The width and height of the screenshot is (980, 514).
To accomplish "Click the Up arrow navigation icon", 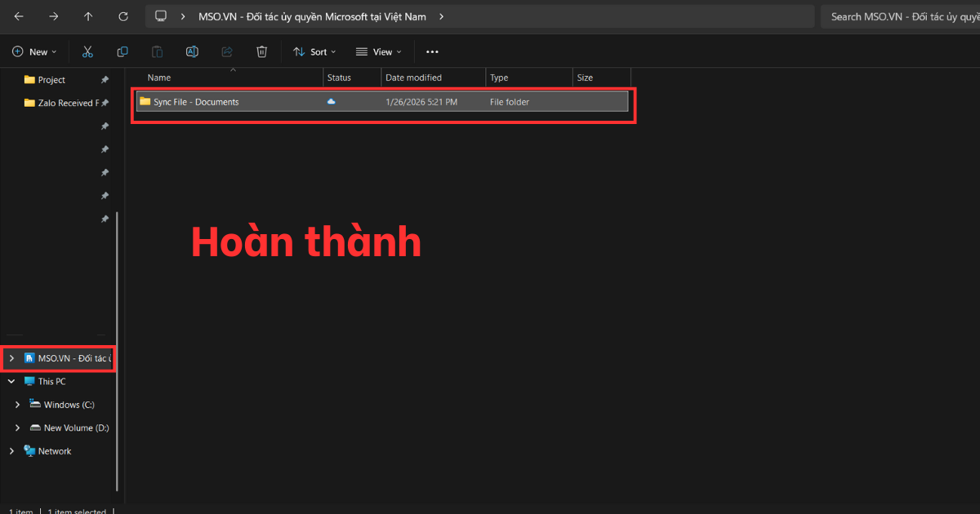I will [x=88, y=16].
